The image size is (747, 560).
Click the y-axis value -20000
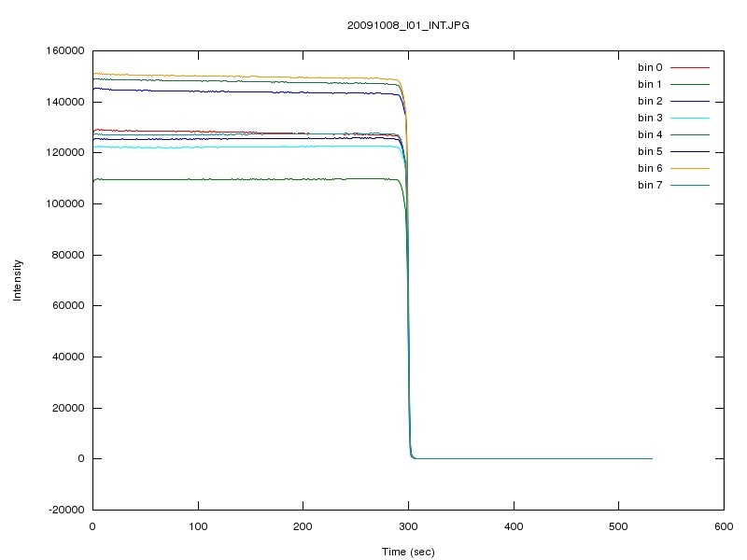point(66,510)
